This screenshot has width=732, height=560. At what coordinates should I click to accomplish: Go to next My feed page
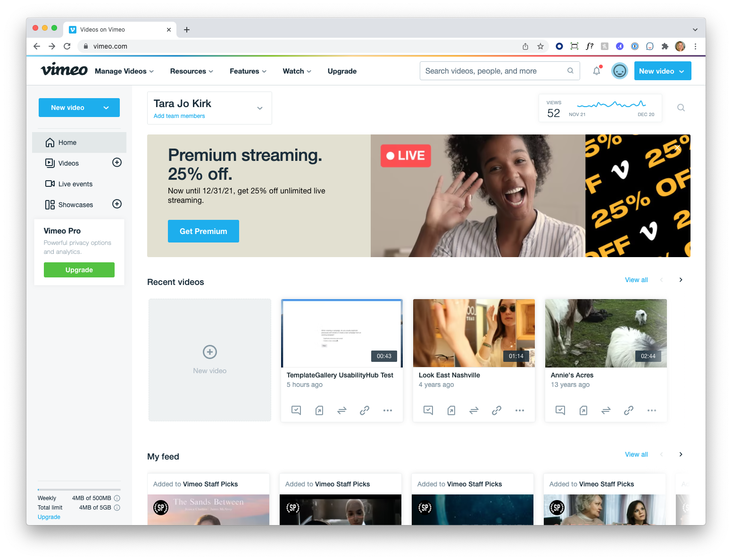tap(681, 454)
